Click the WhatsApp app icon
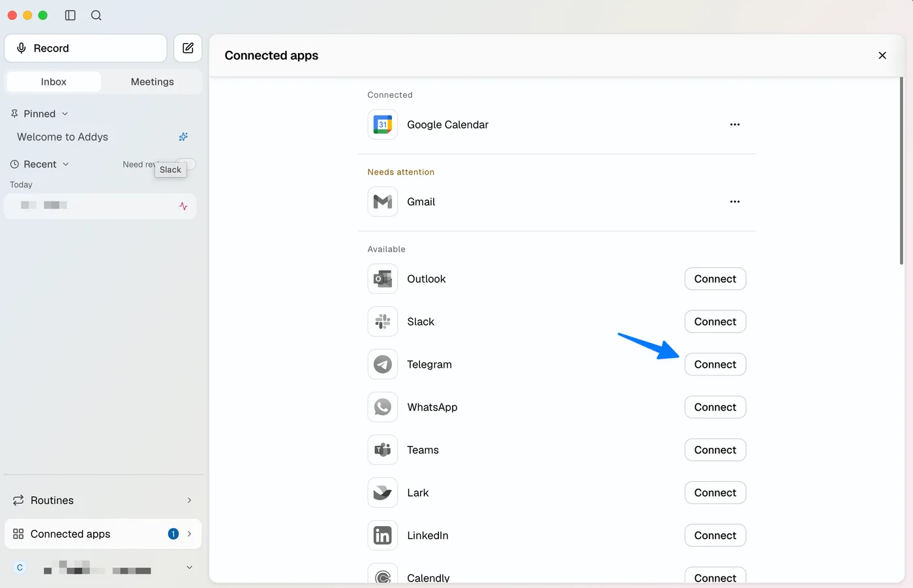This screenshot has width=913, height=588. pyautogui.click(x=383, y=407)
